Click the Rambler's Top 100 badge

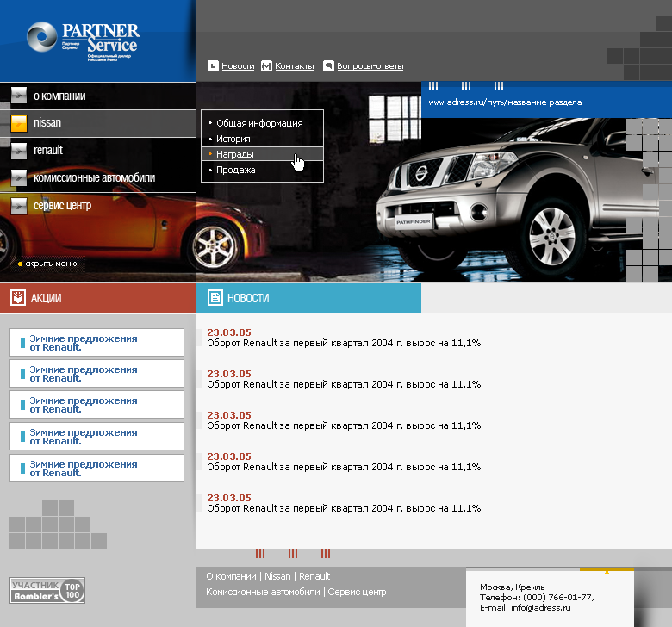tap(47, 590)
